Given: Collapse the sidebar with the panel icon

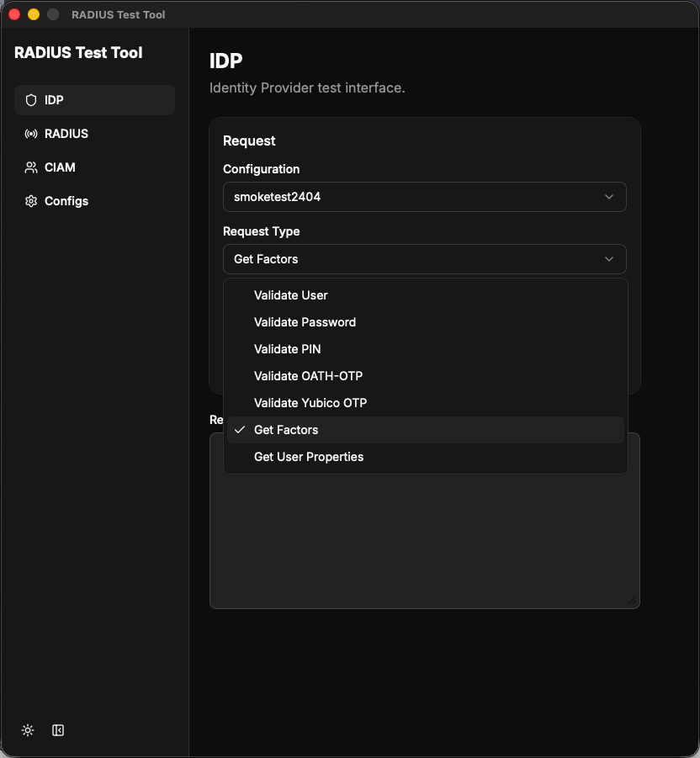Looking at the screenshot, I should coord(58,730).
